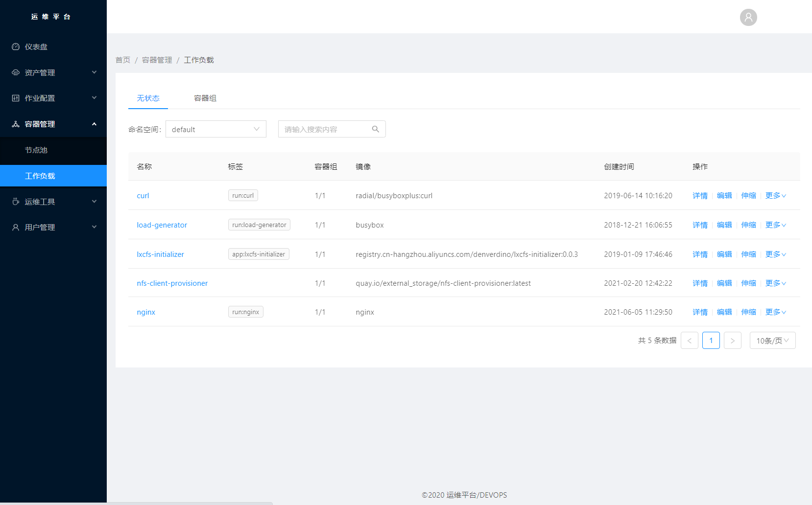Open the load-generator workload link
Viewport: 812px width, 505px height.
point(162,225)
